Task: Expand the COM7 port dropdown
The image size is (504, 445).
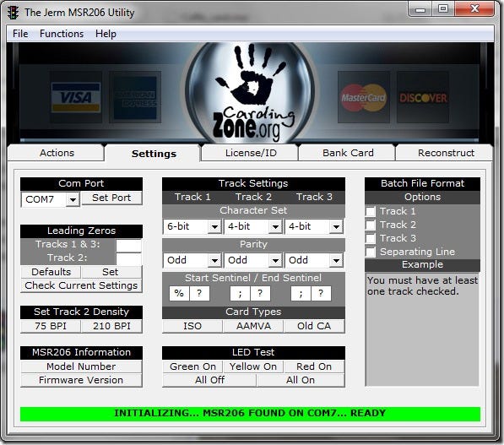Action: pos(73,199)
